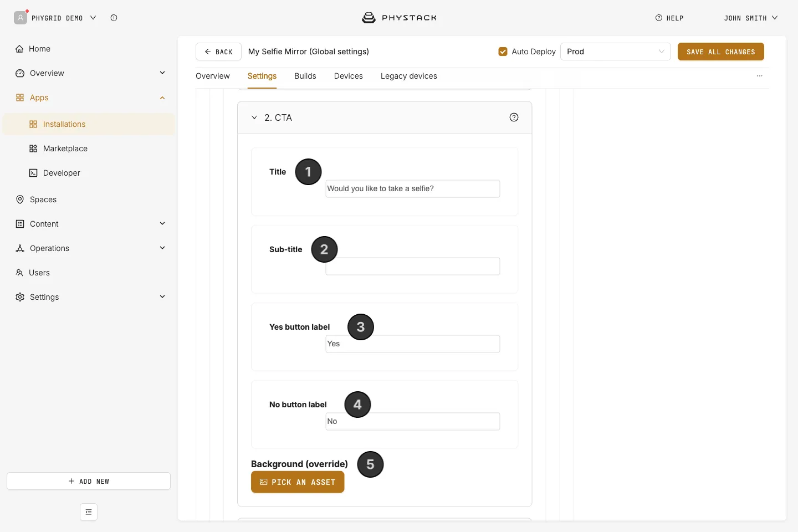Click the Title input field
The width and height of the screenshot is (798, 532).
[x=413, y=188]
